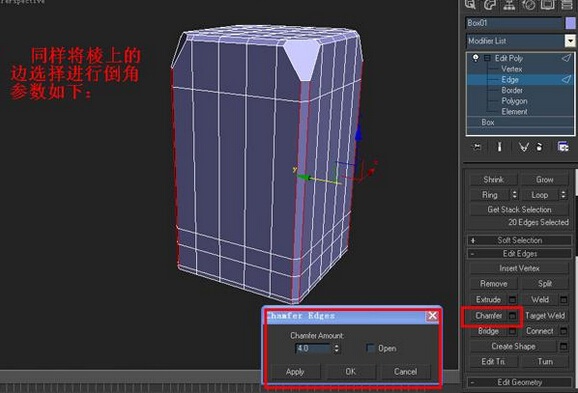The height and width of the screenshot is (393, 578).
Task: Open Extrude settings box icon
Action: coord(512,299)
